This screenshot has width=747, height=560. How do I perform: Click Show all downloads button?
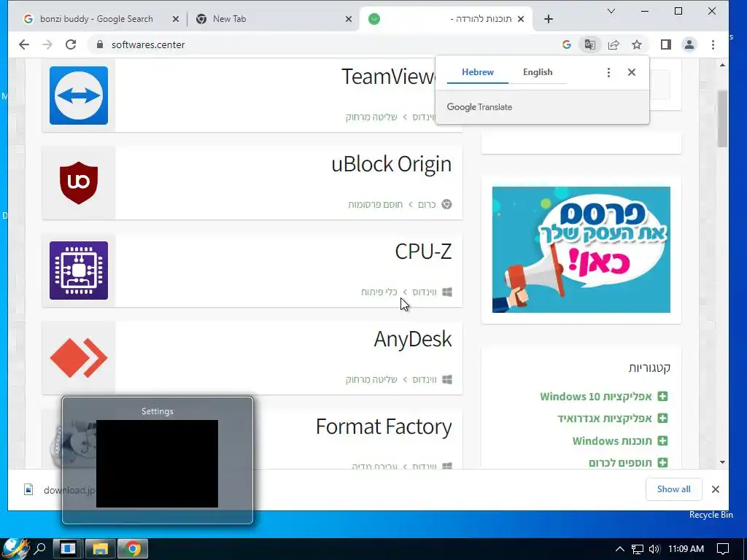(673, 489)
